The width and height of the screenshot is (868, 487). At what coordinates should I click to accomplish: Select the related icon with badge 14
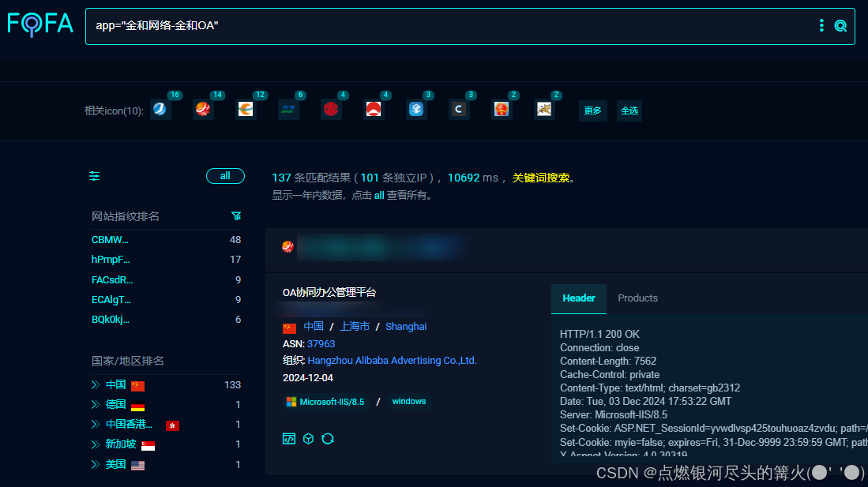[x=203, y=109]
